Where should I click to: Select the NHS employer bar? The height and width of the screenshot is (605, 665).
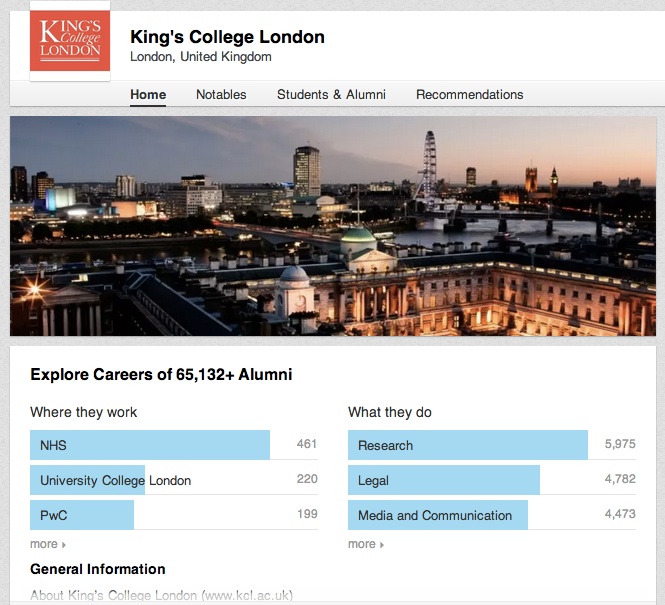150,445
